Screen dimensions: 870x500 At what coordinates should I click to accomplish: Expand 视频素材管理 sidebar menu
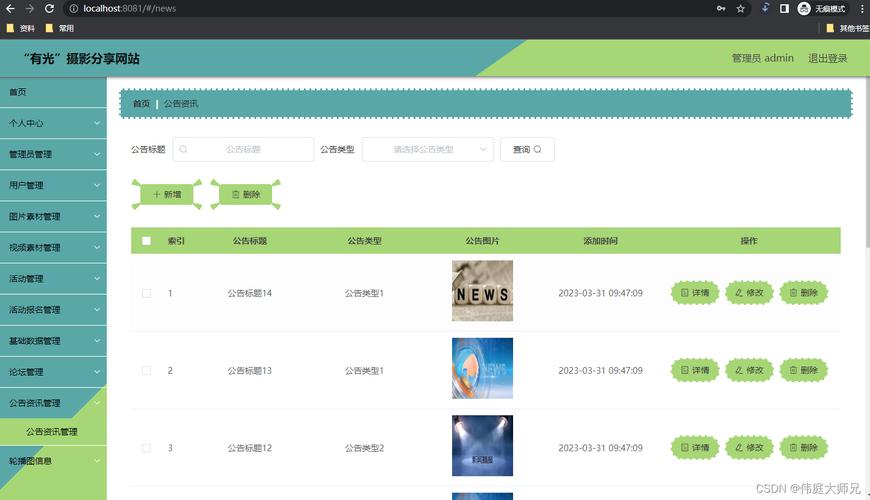click(x=53, y=248)
